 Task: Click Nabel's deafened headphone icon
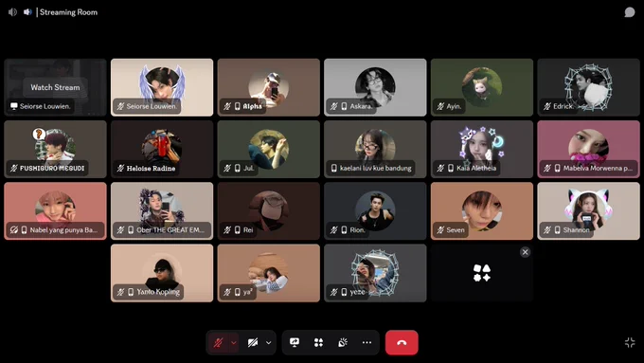pyautogui.click(x=14, y=229)
